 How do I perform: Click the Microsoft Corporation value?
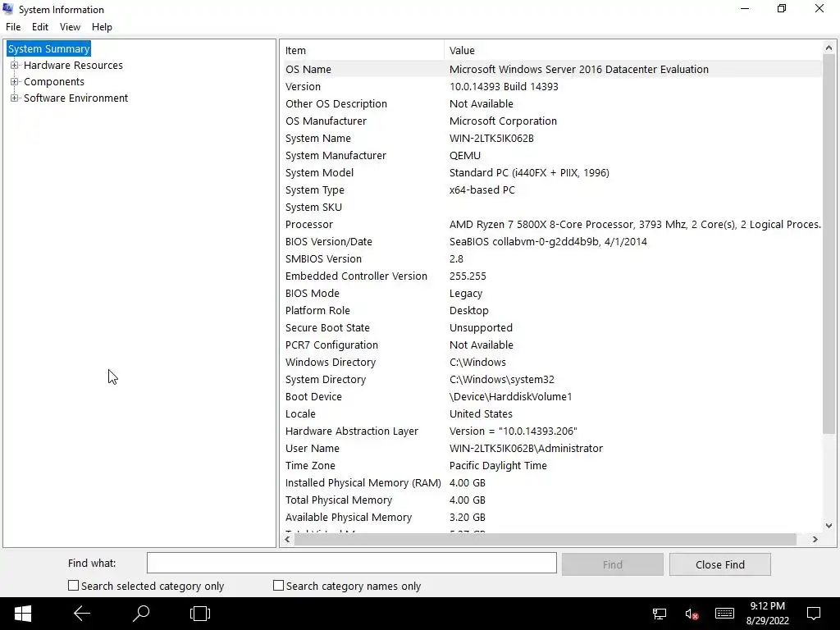point(503,121)
